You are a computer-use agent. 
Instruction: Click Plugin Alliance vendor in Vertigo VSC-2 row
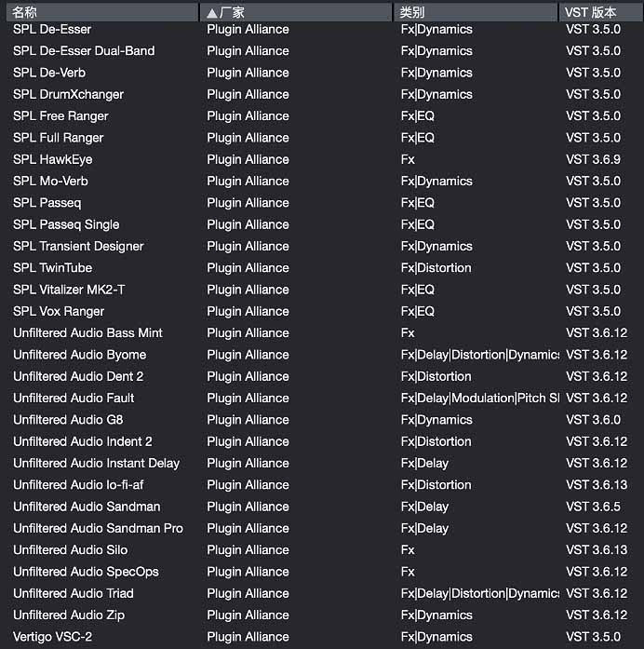coord(248,637)
